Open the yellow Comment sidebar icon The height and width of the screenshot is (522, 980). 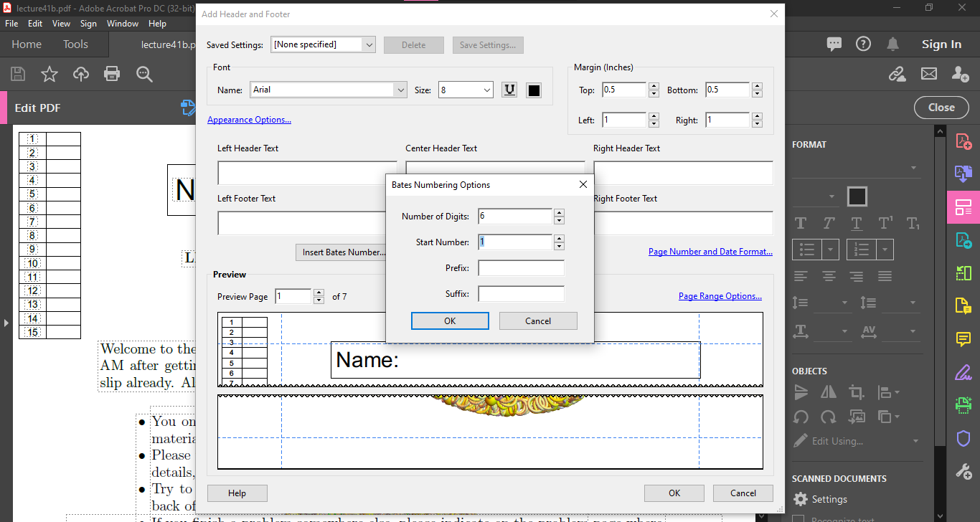[x=963, y=339]
